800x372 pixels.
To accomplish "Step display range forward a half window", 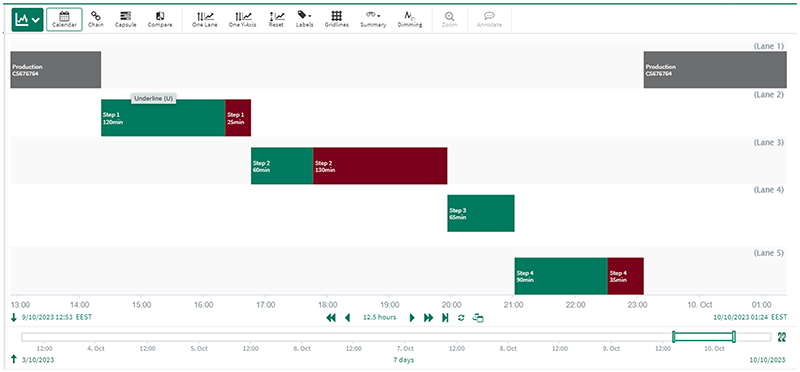I will pyautogui.click(x=412, y=318).
